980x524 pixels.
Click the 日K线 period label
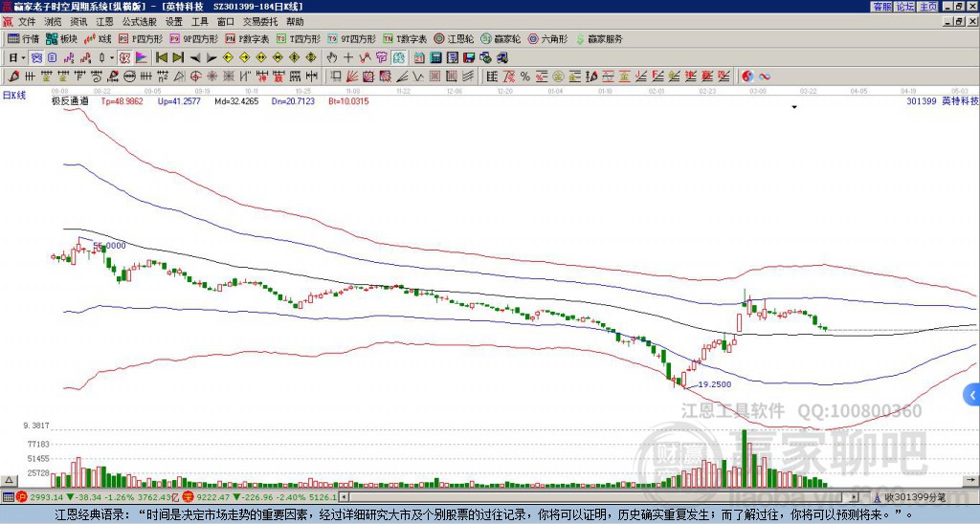pos(14,95)
